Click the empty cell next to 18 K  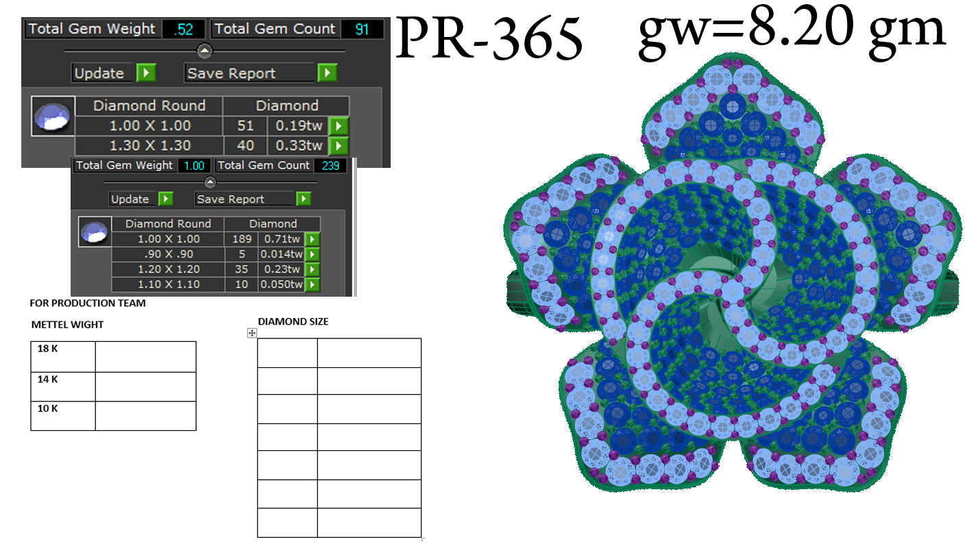(145, 356)
